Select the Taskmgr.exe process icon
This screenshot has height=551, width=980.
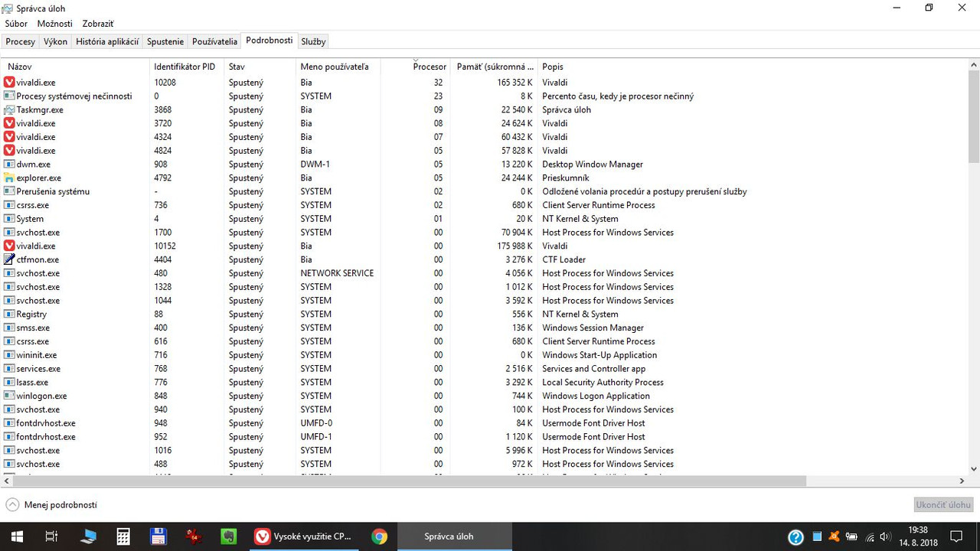(9, 109)
